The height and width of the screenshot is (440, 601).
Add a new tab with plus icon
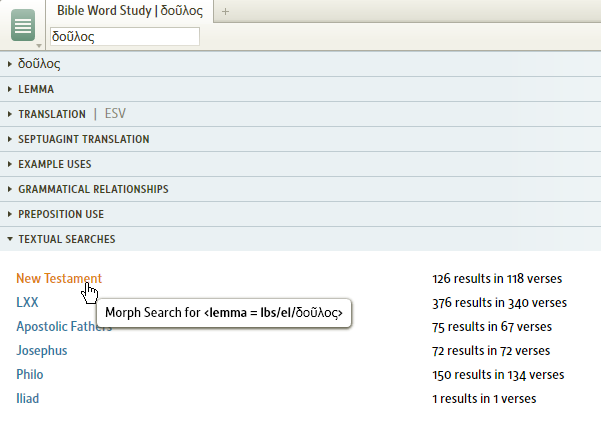[x=225, y=12]
